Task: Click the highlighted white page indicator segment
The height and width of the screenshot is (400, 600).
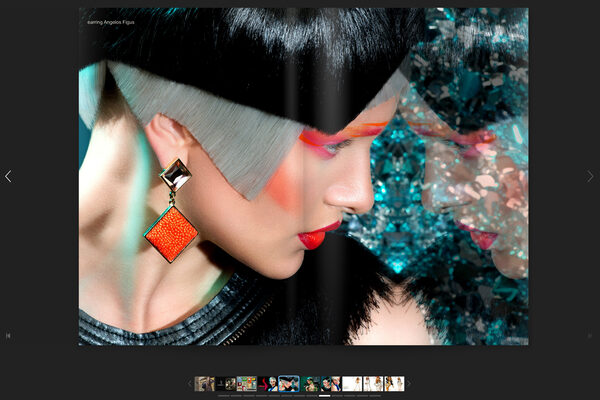Action: coord(324,396)
